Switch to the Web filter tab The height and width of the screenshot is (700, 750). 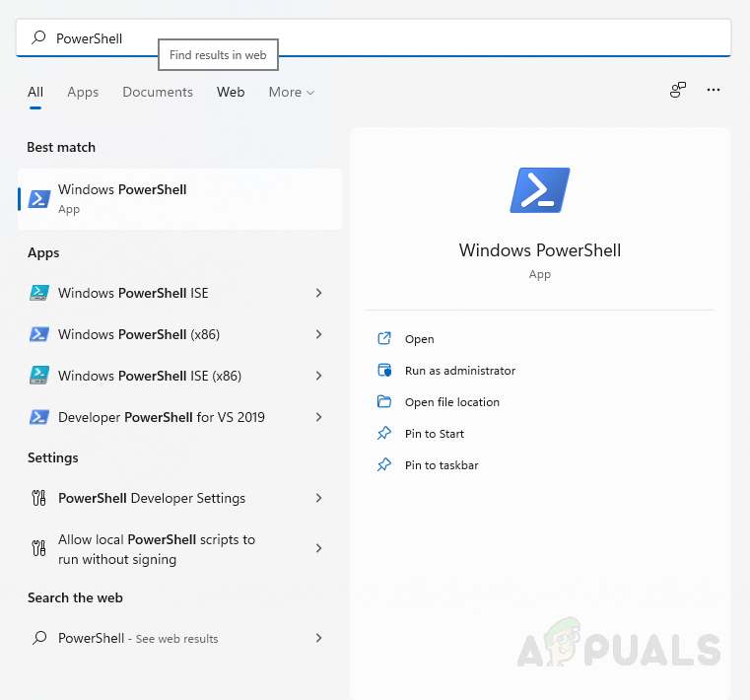pyautogui.click(x=231, y=92)
